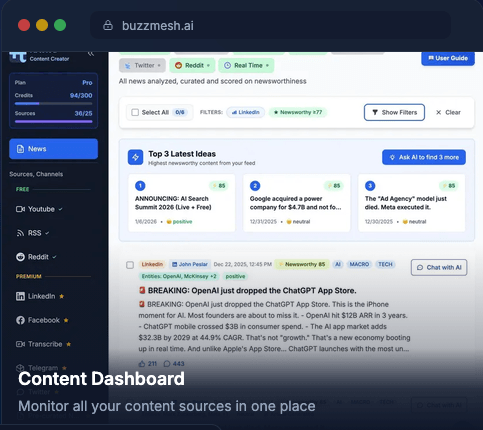Click Ask AI to find 3 more
The height and width of the screenshot is (430, 483).
[x=424, y=157]
